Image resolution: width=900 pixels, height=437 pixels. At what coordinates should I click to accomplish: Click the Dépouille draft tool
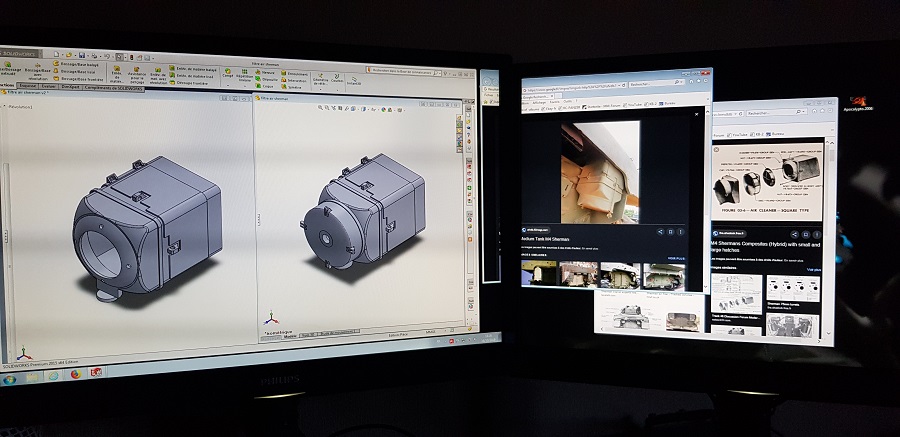pyautogui.click(x=266, y=80)
